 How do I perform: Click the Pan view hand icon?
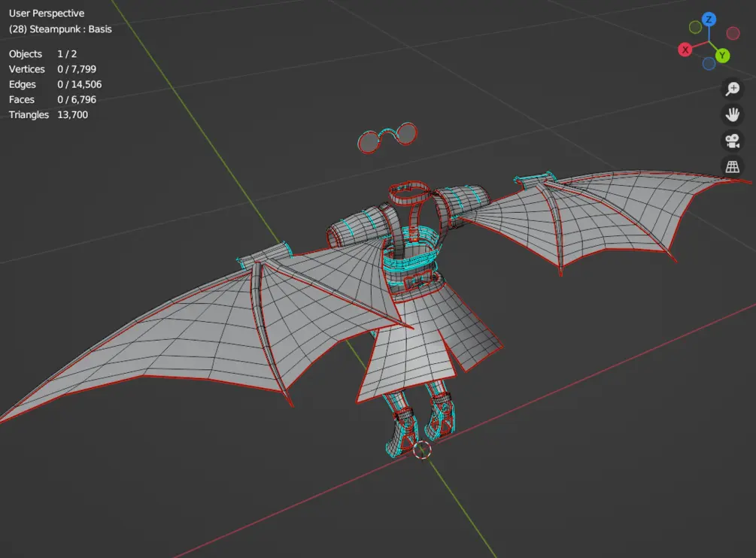click(x=732, y=115)
